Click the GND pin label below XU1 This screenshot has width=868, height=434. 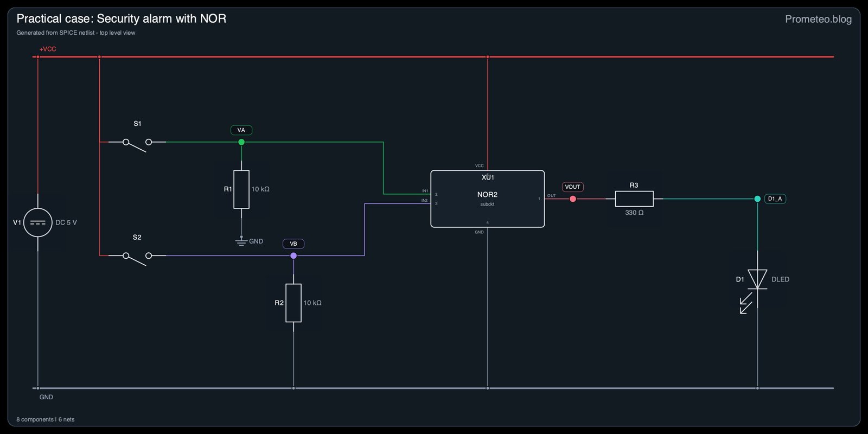[479, 232]
